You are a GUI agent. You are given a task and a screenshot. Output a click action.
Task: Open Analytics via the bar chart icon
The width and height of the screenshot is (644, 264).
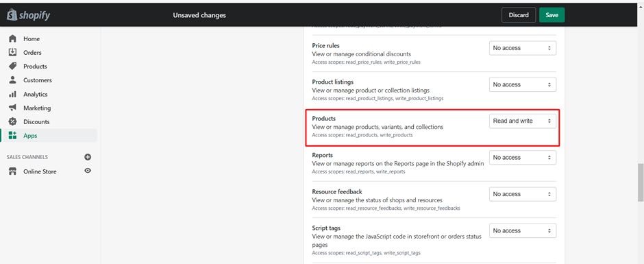coord(13,94)
